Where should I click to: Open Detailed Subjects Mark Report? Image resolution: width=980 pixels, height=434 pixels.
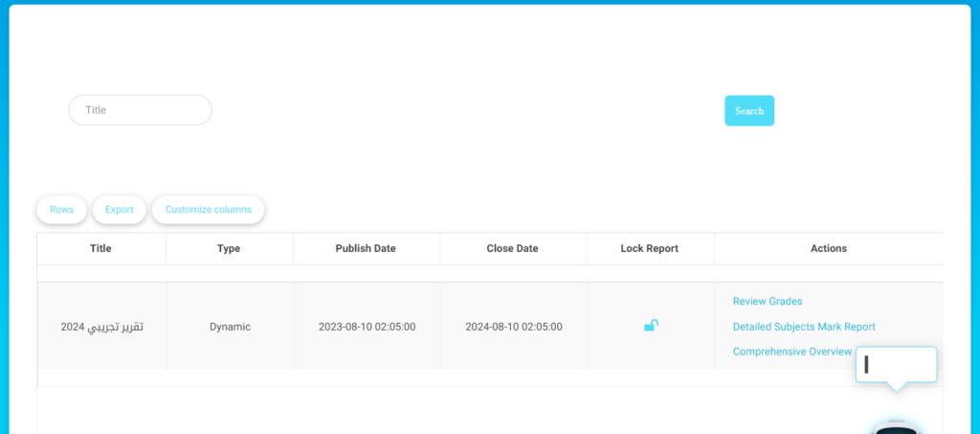tap(803, 327)
